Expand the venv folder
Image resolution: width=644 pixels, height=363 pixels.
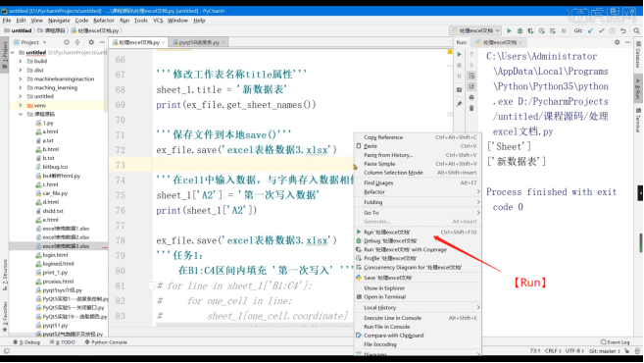(x=21, y=105)
